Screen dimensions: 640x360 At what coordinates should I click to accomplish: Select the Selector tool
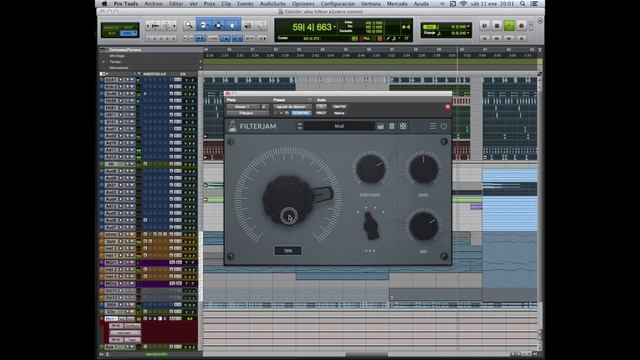(218, 25)
